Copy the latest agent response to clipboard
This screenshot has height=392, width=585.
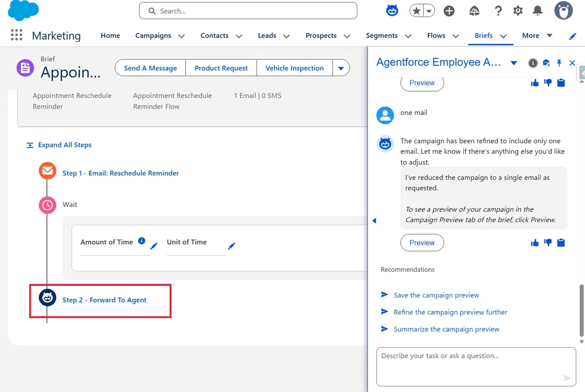click(561, 243)
